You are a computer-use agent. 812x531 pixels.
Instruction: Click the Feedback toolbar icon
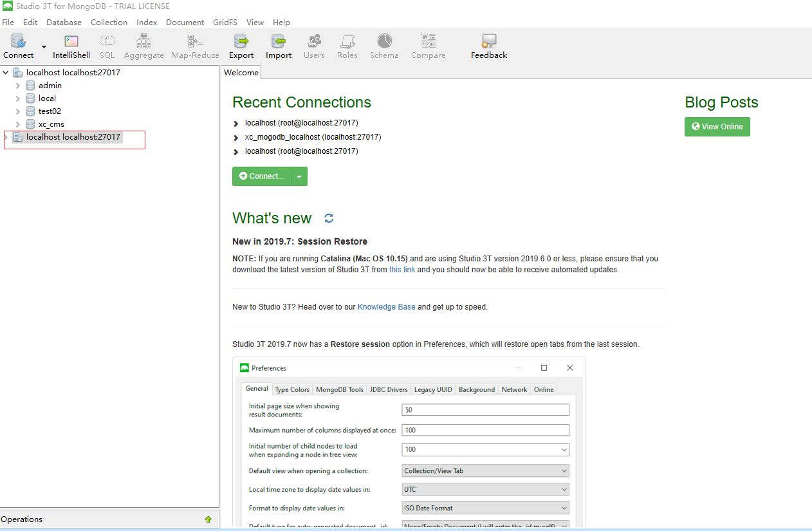click(488, 45)
